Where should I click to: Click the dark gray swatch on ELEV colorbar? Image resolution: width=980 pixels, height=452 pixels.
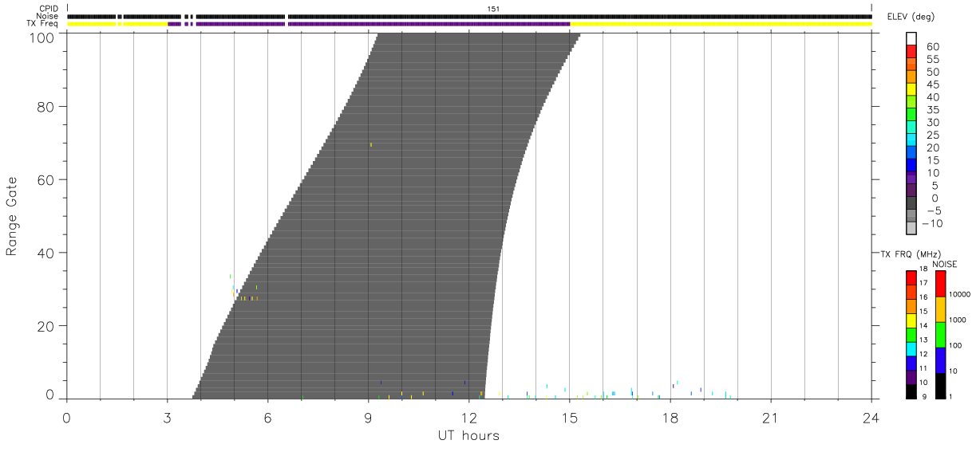click(x=911, y=203)
